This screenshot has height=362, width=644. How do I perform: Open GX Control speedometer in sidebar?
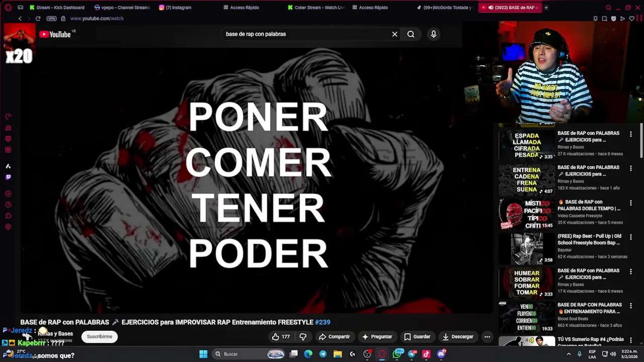[8, 116]
